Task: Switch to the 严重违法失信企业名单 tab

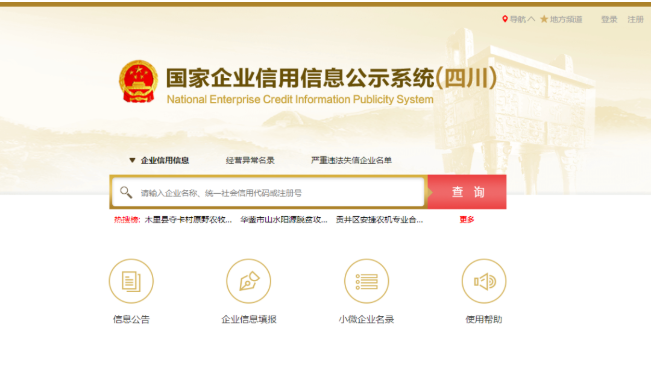Action: coord(351,160)
